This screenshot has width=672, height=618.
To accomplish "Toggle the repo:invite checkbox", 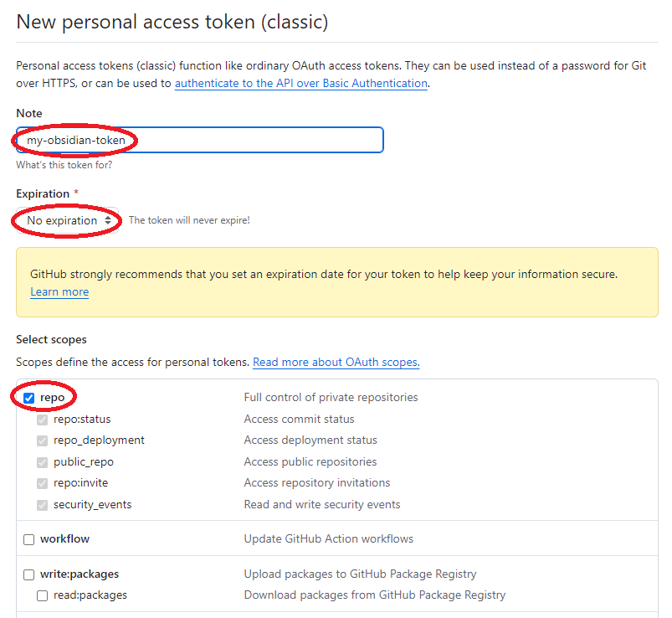I will coord(43,483).
